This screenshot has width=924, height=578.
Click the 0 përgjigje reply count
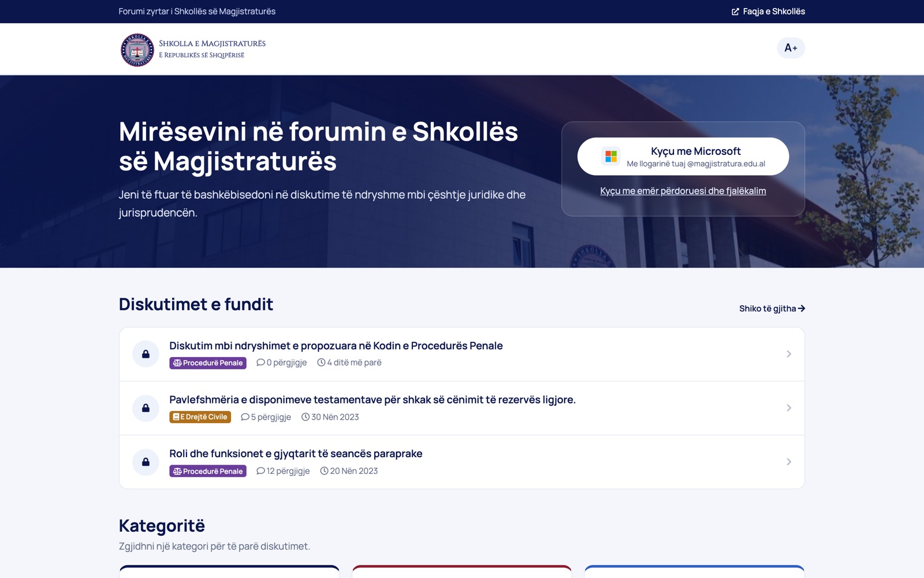tap(282, 362)
